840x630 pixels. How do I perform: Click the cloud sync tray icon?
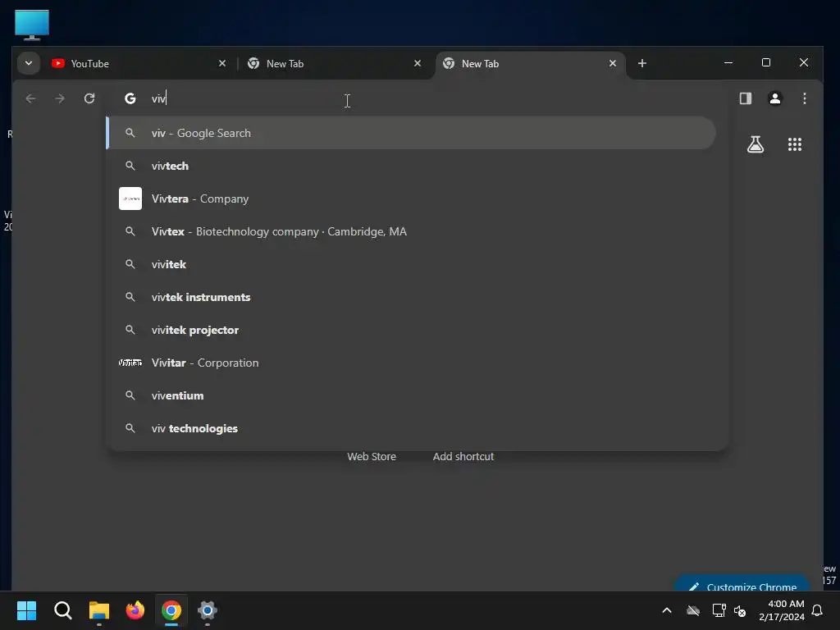(x=693, y=610)
